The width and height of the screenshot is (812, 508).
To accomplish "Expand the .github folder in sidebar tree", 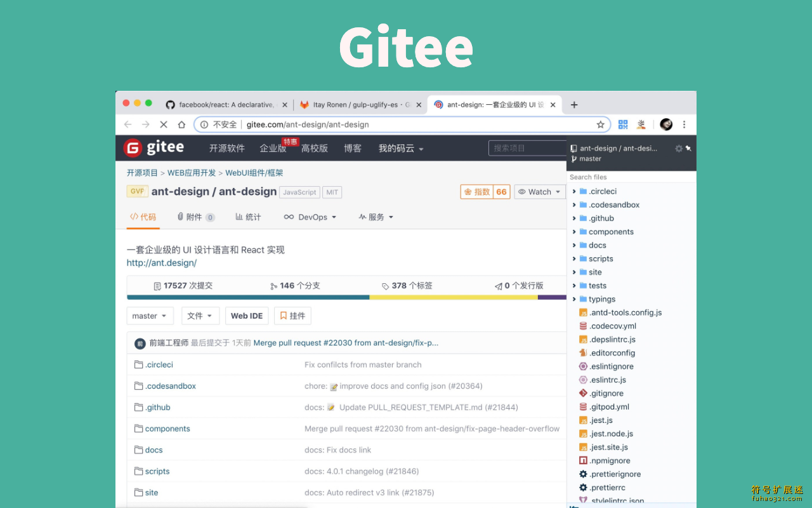I will pos(574,218).
